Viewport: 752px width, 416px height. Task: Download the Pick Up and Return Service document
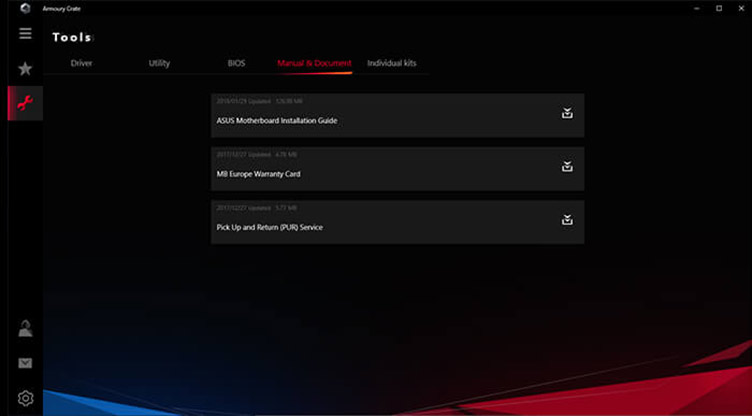coord(567,220)
